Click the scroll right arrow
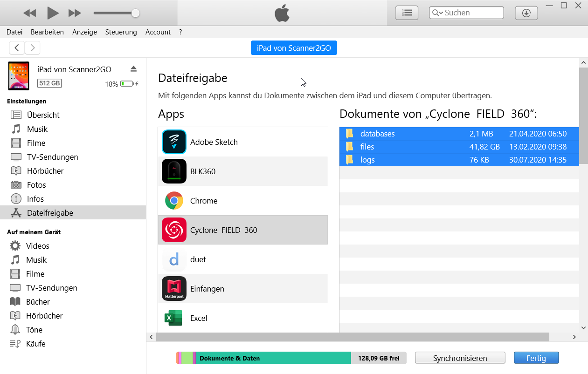 574,337
